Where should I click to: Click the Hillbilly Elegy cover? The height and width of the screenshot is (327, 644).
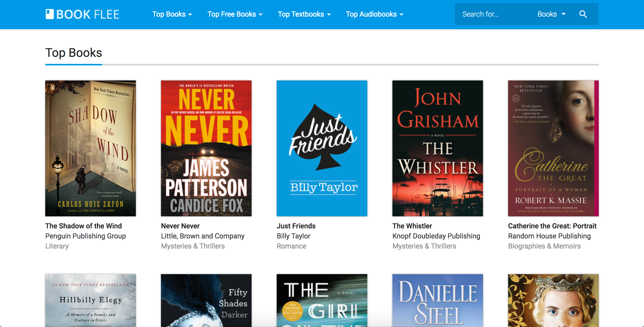click(x=91, y=300)
